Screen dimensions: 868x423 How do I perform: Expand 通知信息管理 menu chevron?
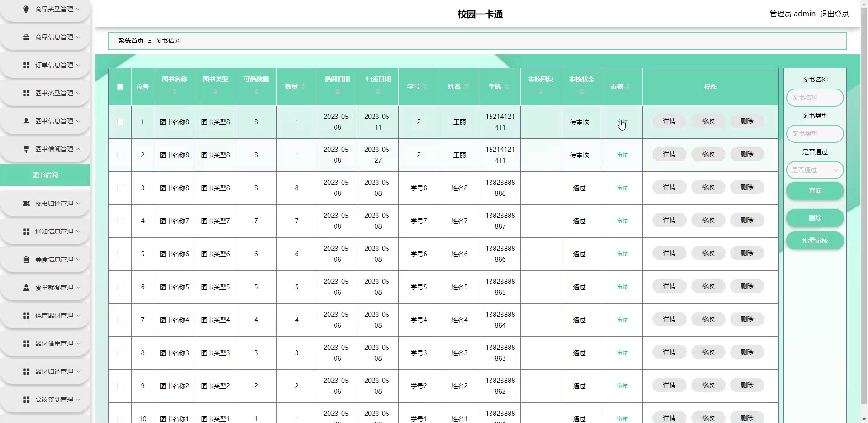point(78,231)
